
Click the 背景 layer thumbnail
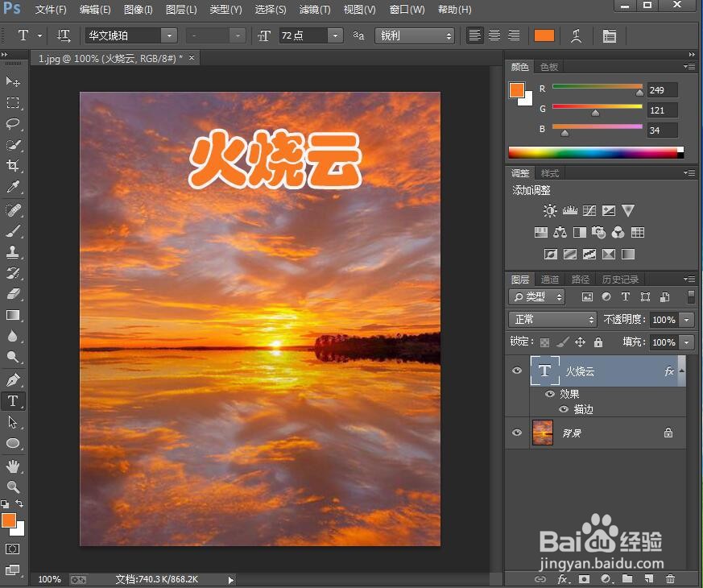tap(543, 433)
